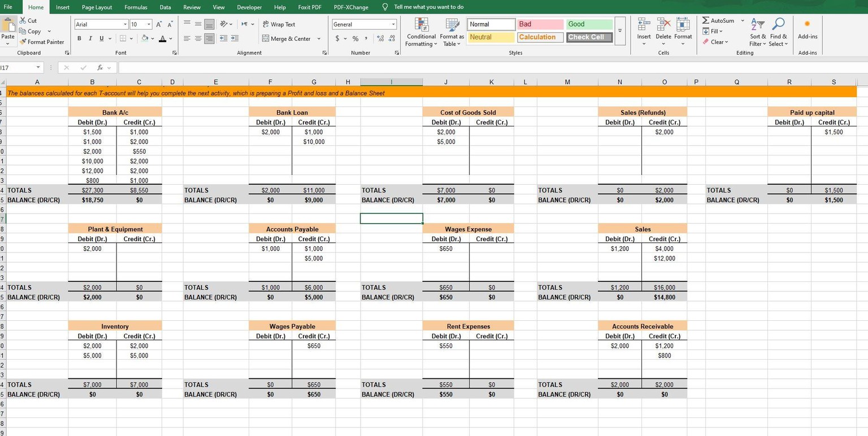Toggle Merge & Center on selection
The width and height of the screenshot is (868, 436).
[287, 38]
